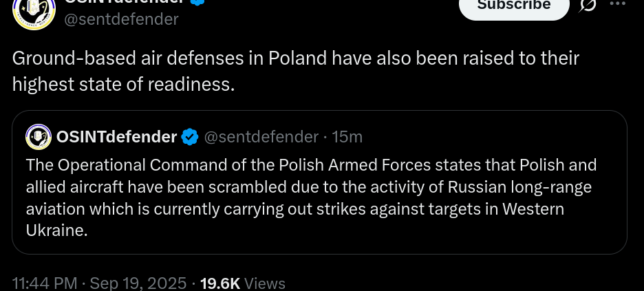Click the words 'highest state of readiness'
Screen dimensions: 644x291
(123, 84)
